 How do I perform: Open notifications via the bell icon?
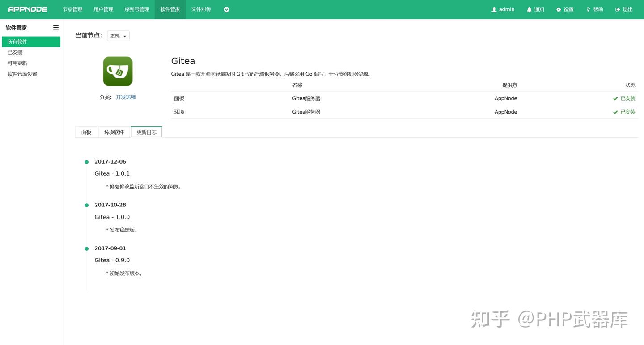point(529,9)
